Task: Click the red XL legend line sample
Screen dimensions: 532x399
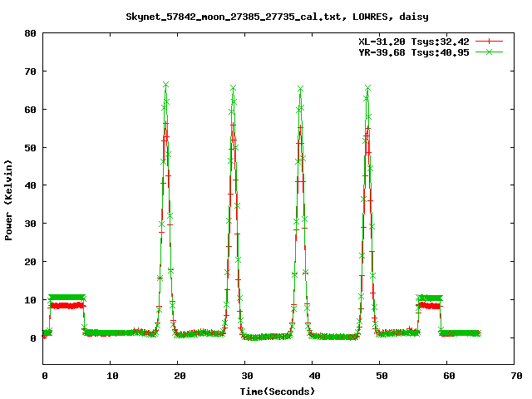Action: click(x=489, y=42)
